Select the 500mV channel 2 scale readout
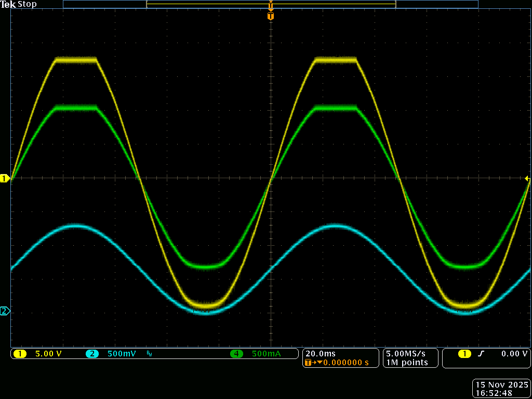Image resolution: width=532 pixels, height=399 pixels. (x=122, y=354)
